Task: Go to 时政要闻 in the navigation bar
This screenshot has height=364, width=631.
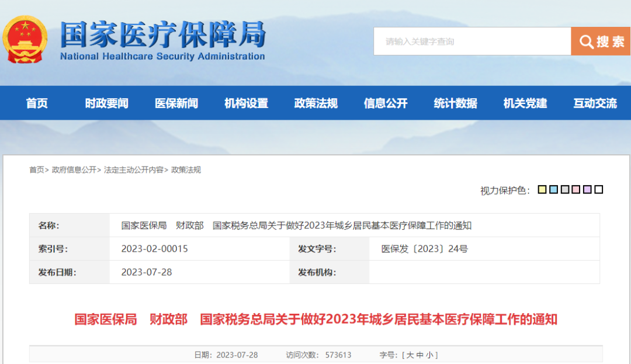Action: [x=106, y=103]
